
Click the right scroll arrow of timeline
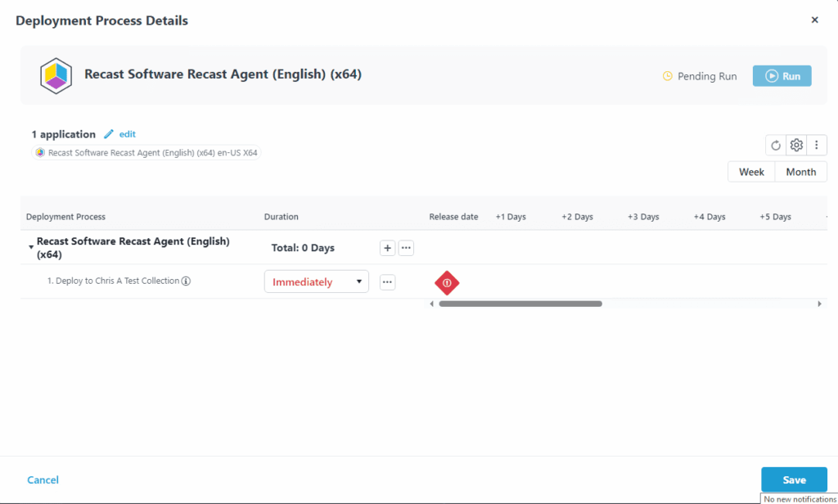click(819, 304)
